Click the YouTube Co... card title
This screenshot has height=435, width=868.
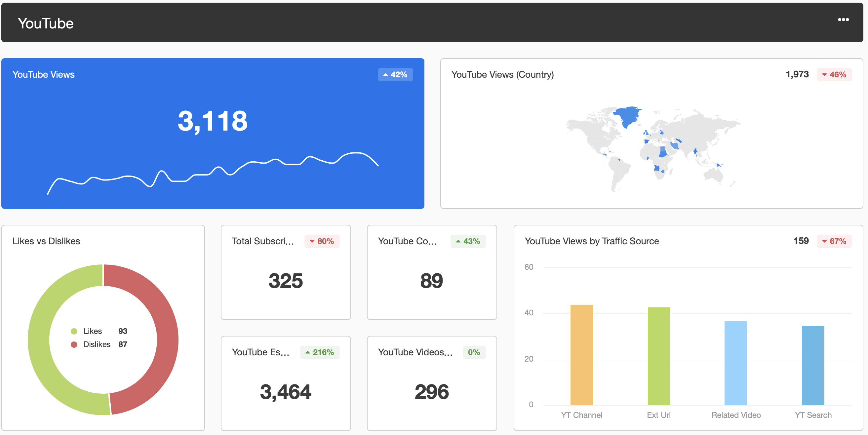[x=407, y=241]
